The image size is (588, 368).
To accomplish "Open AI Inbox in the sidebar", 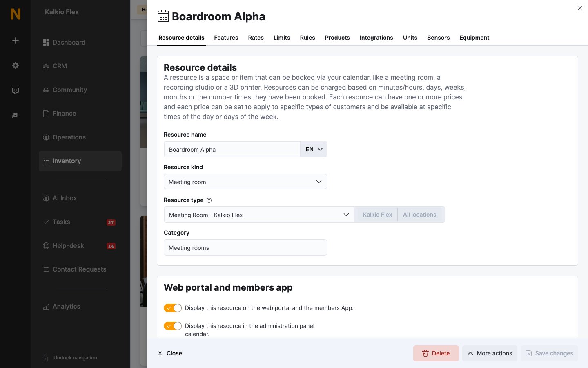I will point(80,198).
